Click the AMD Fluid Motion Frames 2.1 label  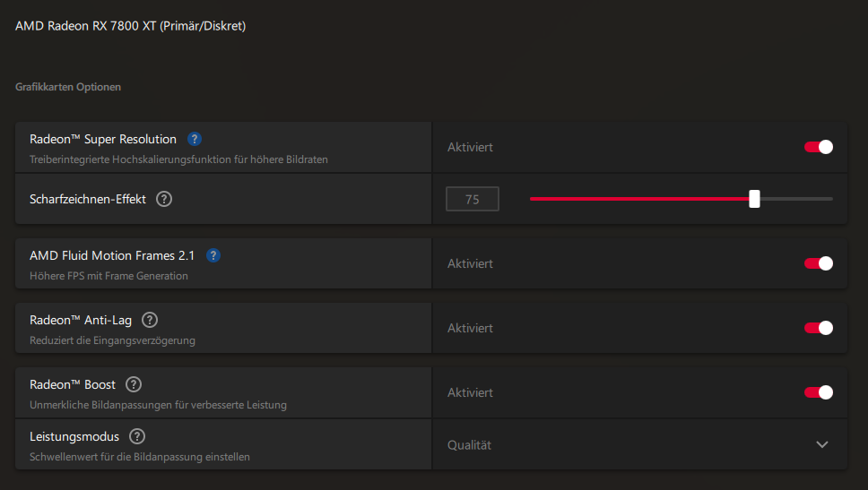tap(112, 256)
